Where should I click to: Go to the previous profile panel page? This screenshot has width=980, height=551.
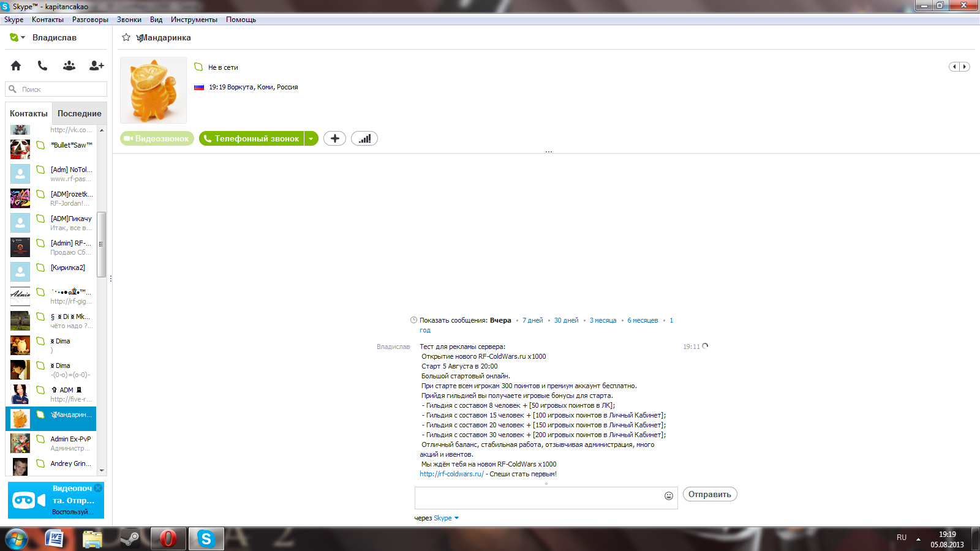954,67
